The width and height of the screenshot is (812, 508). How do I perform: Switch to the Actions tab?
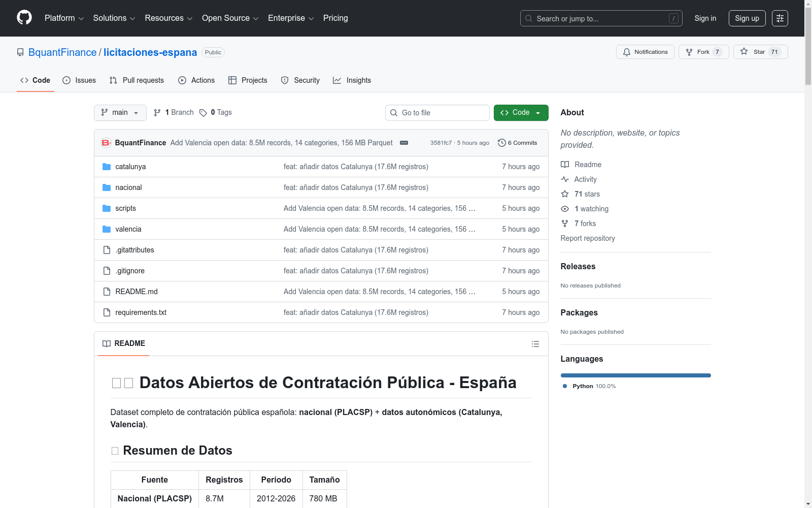pyautogui.click(x=196, y=80)
